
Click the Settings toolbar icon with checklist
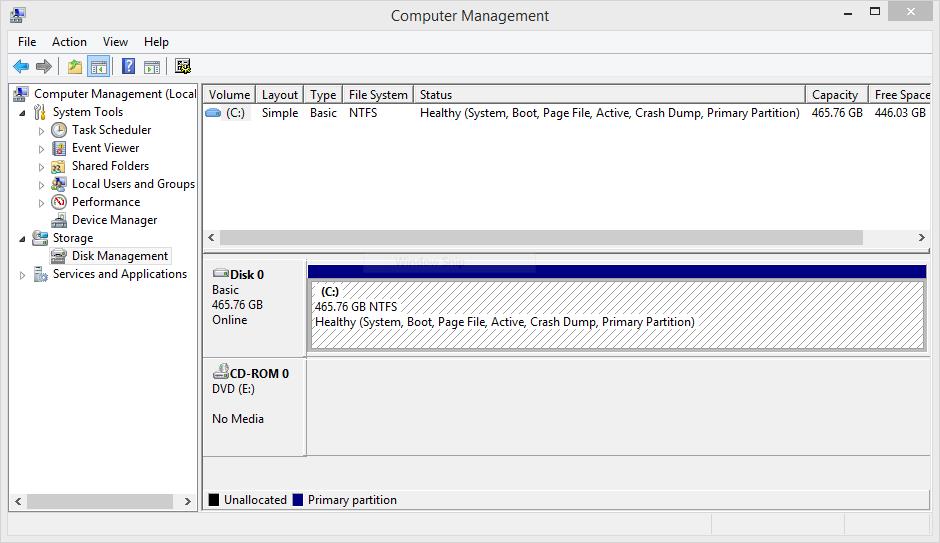(182, 67)
